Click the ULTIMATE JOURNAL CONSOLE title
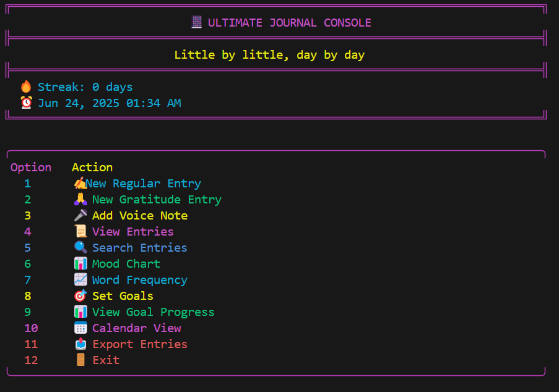This screenshot has width=559, height=392. [x=290, y=23]
